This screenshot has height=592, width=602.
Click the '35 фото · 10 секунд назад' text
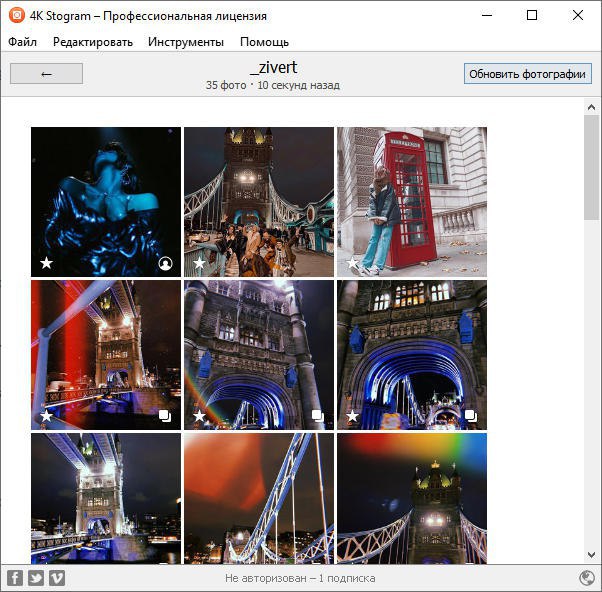tap(273, 85)
